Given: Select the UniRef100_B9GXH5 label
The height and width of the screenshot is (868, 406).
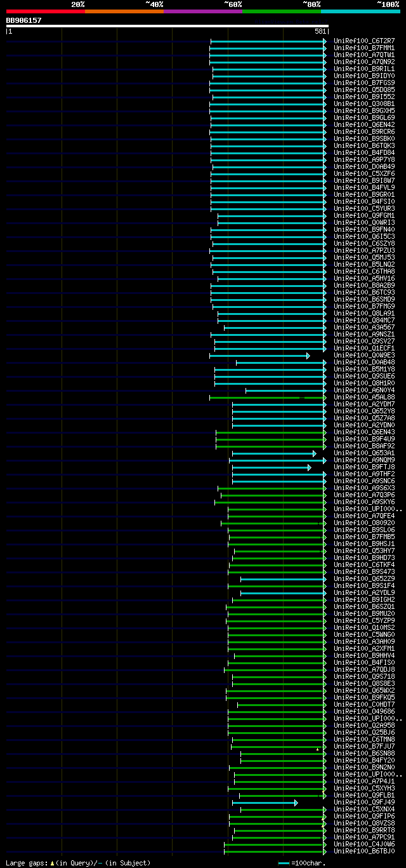Looking at the screenshot, I should pos(364,110).
